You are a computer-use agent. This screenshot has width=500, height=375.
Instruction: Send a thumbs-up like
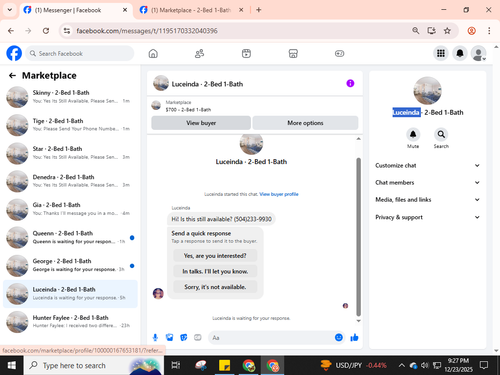(354, 338)
